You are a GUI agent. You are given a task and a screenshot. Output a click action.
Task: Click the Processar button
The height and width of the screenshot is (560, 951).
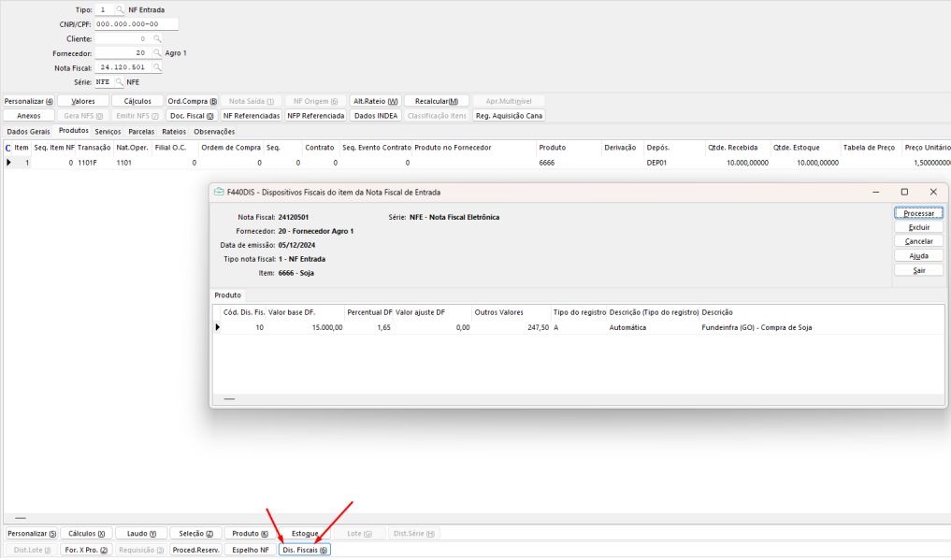coord(919,213)
